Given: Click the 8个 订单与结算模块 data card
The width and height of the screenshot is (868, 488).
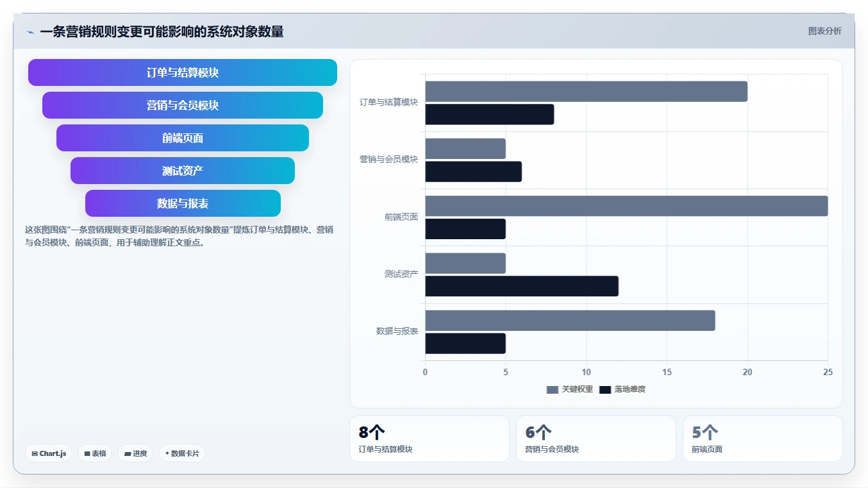Looking at the screenshot, I should (x=430, y=439).
